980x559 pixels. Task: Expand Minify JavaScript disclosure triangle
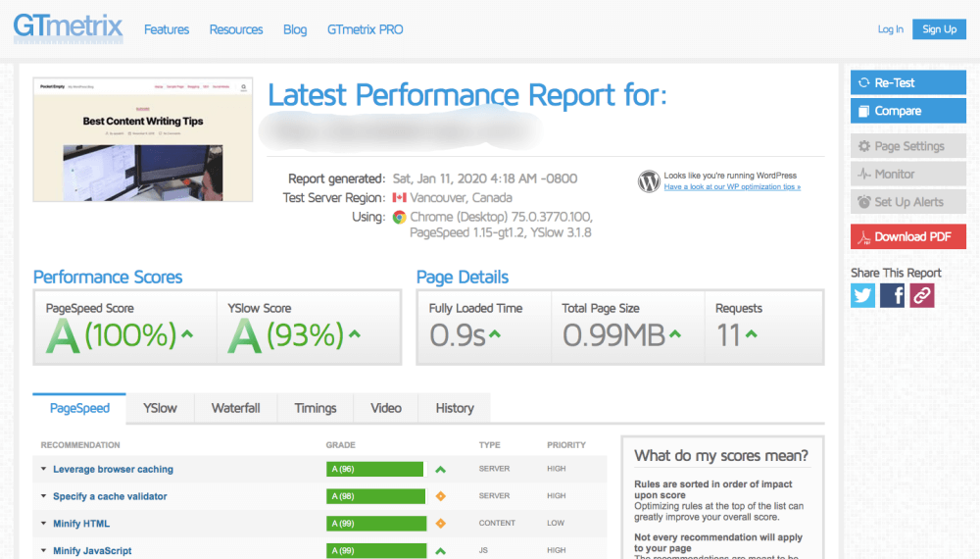[44, 550]
